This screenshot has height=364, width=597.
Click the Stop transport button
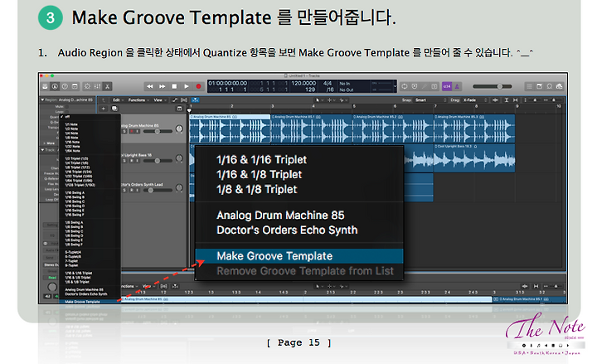coord(174,86)
